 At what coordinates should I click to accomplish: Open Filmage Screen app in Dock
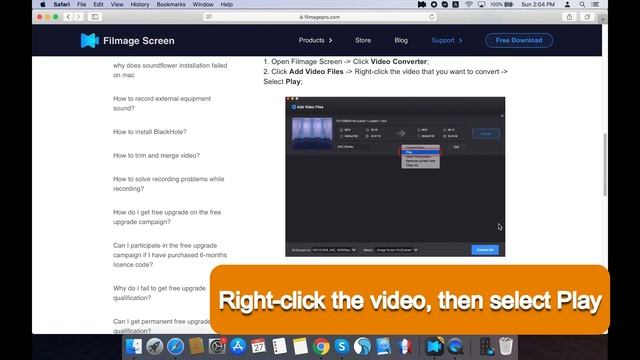[435, 347]
